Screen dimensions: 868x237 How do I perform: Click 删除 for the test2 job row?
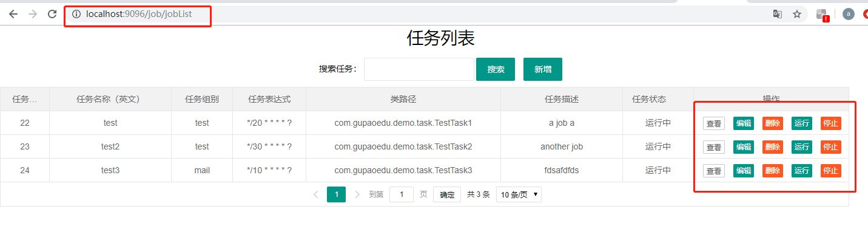[x=773, y=147]
